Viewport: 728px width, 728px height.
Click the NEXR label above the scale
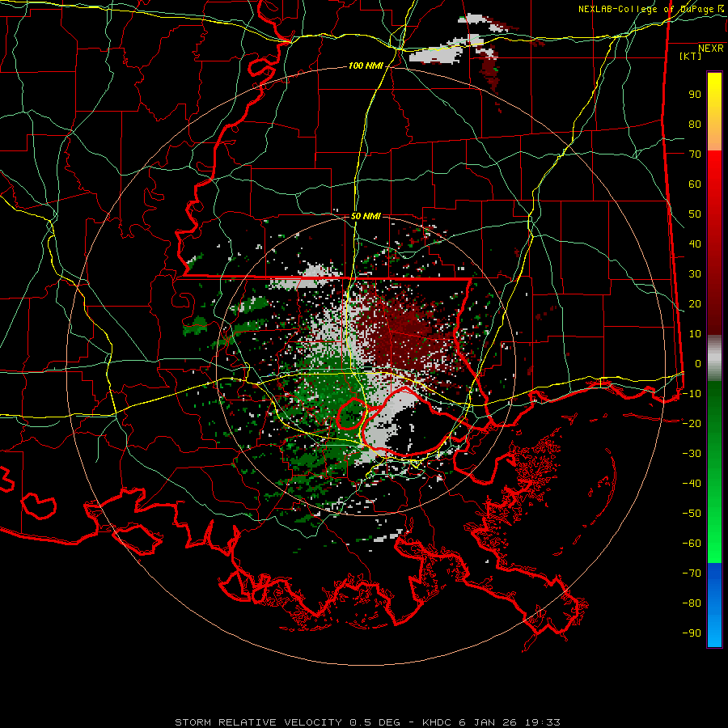click(711, 49)
